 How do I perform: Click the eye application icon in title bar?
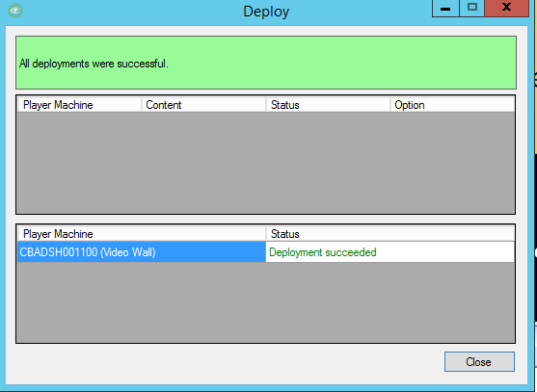tap(15, 11)
